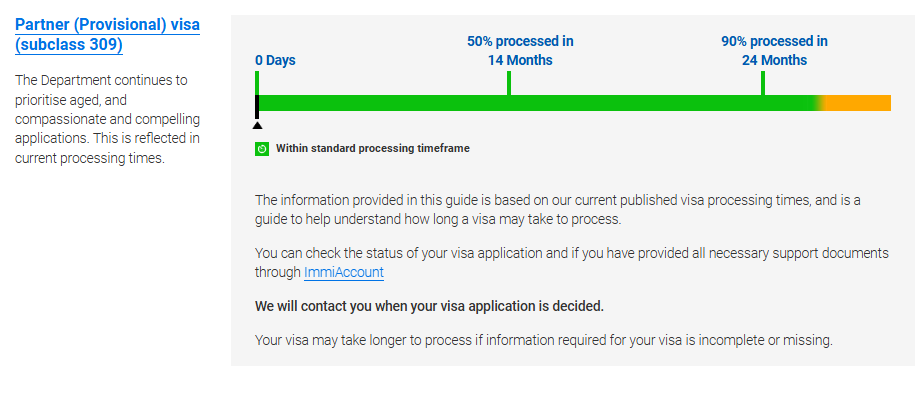Screen dimensions: 924x402
Task: Click the green bar just after the 90% marker
Action: tap(790, 103)
